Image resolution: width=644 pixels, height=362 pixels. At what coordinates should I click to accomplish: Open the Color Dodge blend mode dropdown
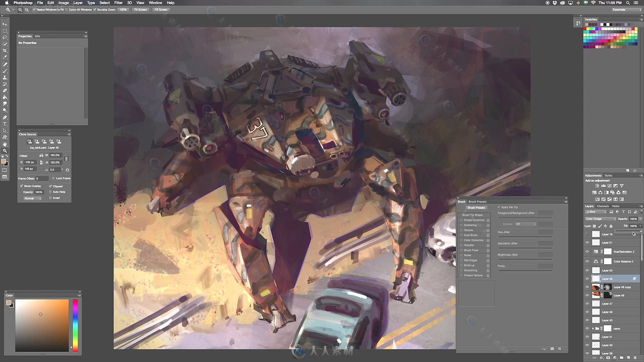[x=600, y=219]
